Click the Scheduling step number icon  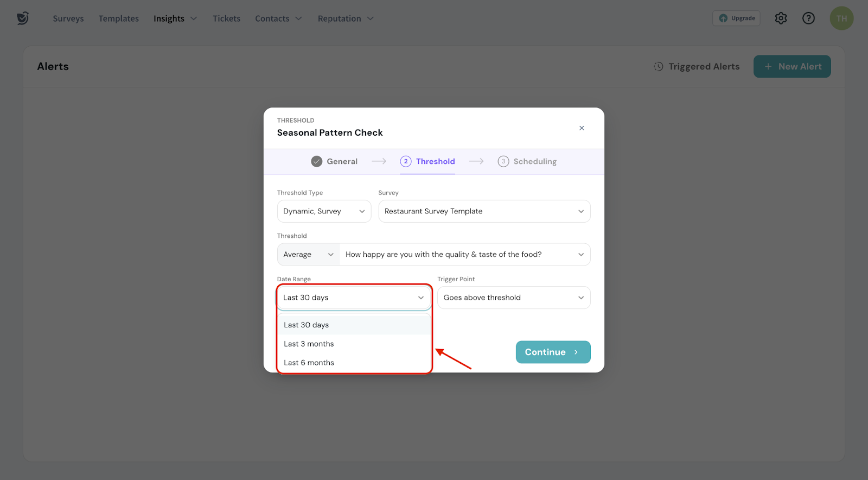(x=503, y=161)
